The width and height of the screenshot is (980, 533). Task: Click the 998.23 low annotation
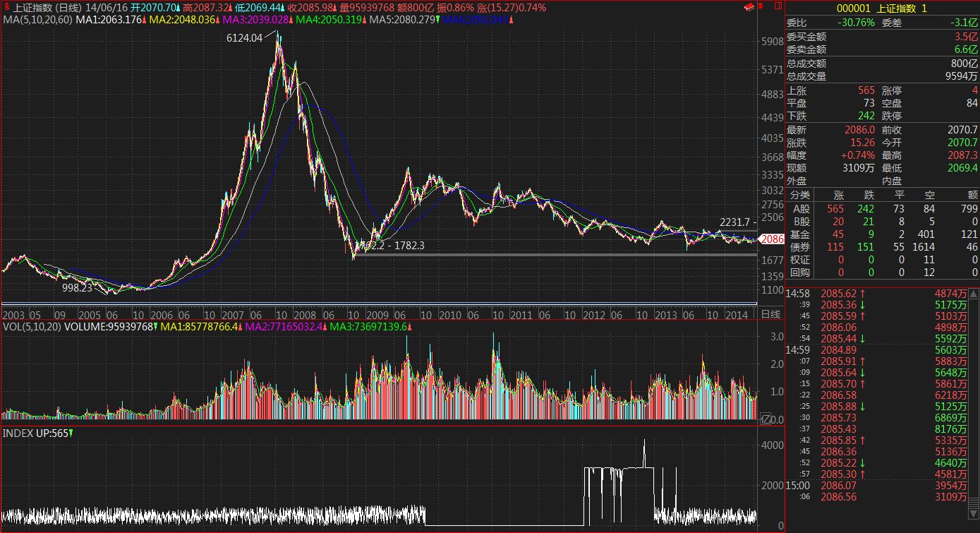click(77, 288)
